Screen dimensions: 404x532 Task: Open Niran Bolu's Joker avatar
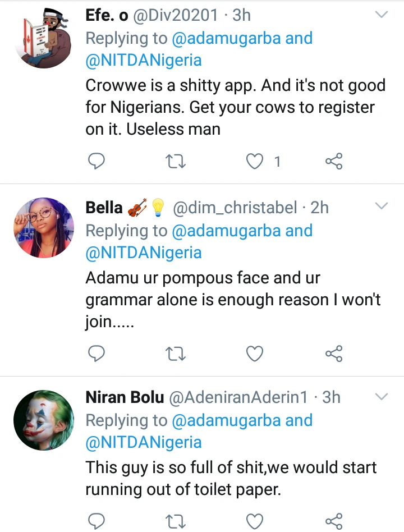point(44,421)
